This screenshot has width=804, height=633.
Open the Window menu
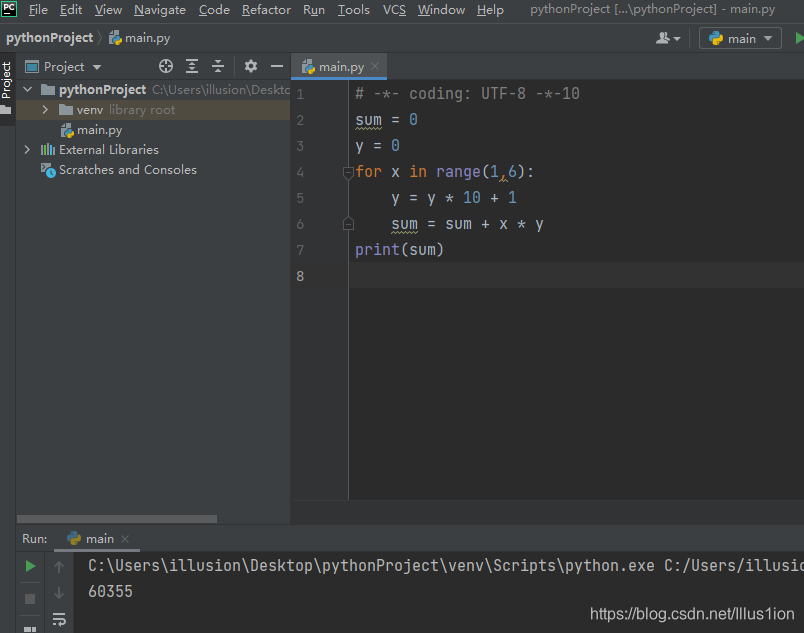coord(441,10)
